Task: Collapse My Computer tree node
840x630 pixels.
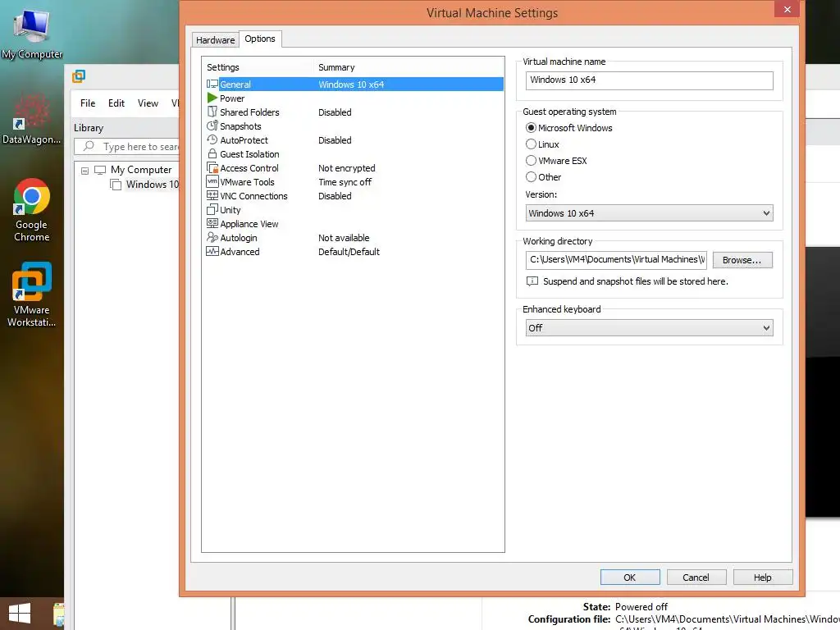Action: pyautogui.click(x=84, y=171)
